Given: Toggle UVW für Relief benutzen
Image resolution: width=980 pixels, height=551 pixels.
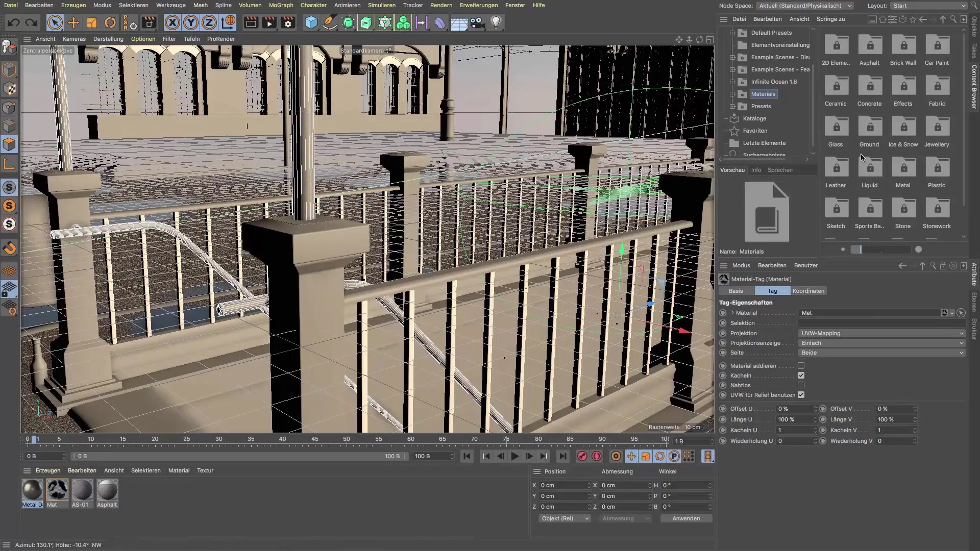Looking at the screenshot, I should [x=801, y=395].
